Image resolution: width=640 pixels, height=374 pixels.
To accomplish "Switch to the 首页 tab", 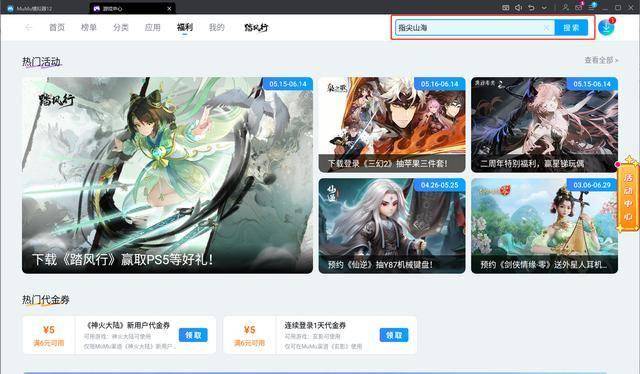I will click(x=57, y=27).
